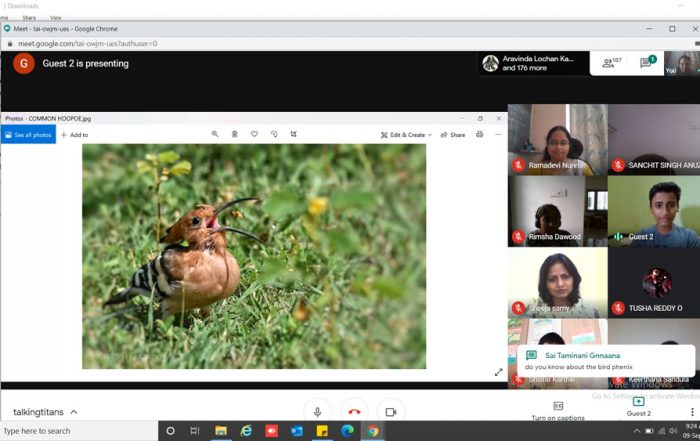This screenshot has width=700, height=441.
Task: Open the meeting chat icon
Action: (x=646, y=63)
